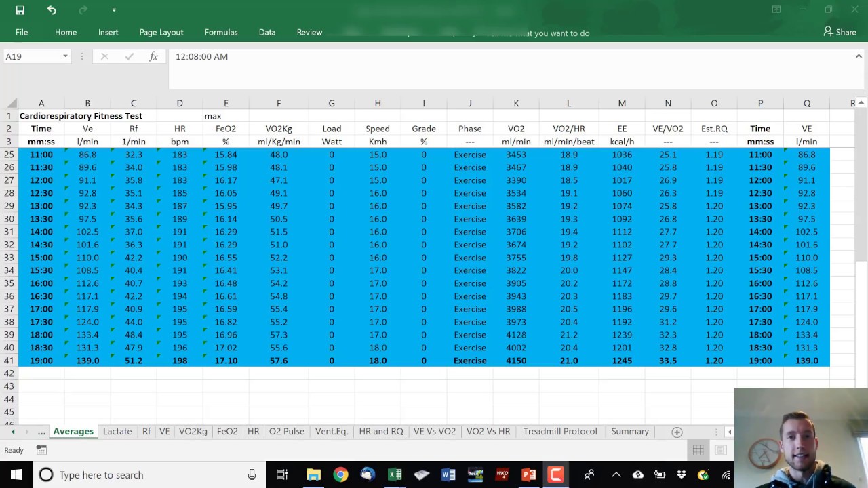Switch to the Summary sheet
The image size is (868, 488).
(x=630, y=431)
